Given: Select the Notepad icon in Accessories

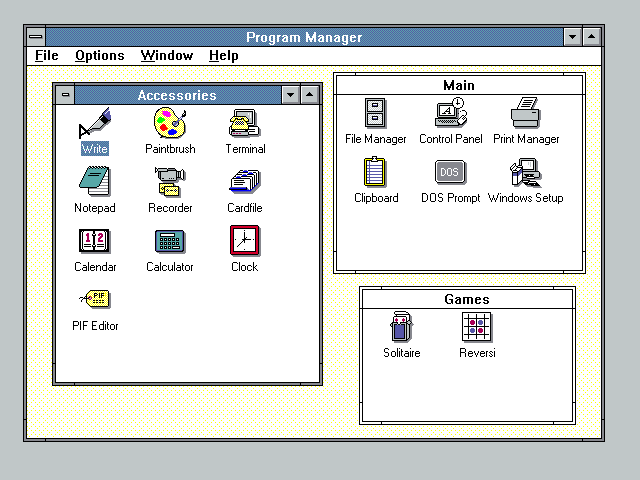Looking at the screenshot, I should tap(95, 181).
